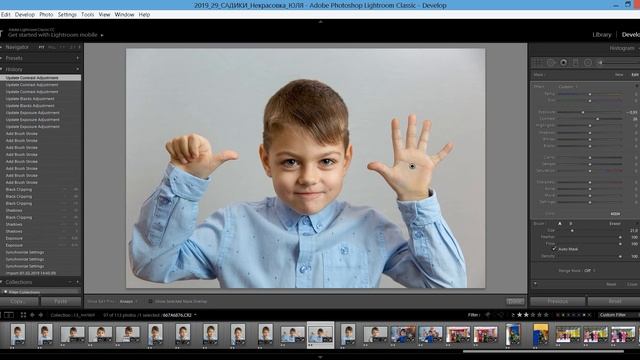
Task: Open the Window menu
Action: point(124,14)
